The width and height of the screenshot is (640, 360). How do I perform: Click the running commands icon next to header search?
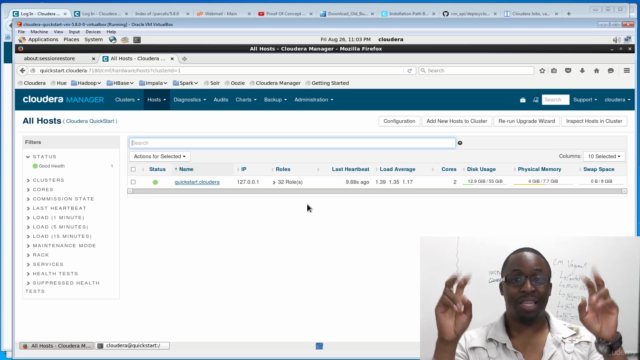coord(536,100)
